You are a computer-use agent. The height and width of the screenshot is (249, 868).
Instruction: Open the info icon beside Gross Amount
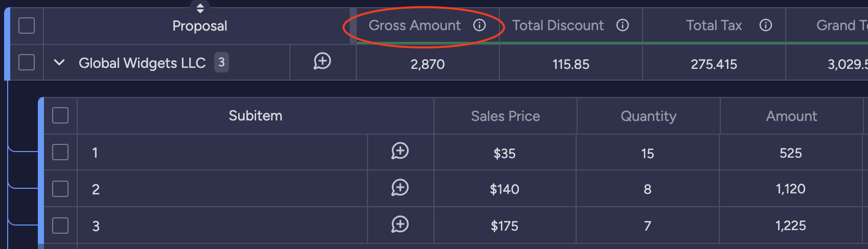point(479,25)
